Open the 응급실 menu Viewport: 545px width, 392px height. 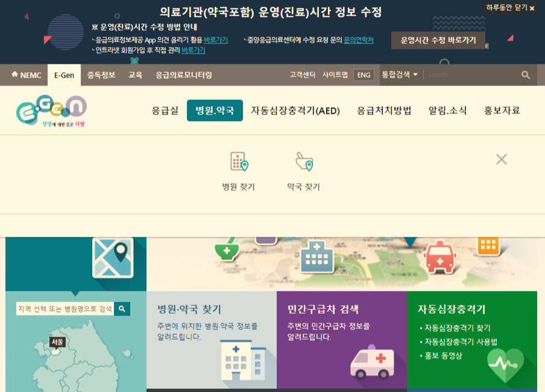[x=165, y=111]
